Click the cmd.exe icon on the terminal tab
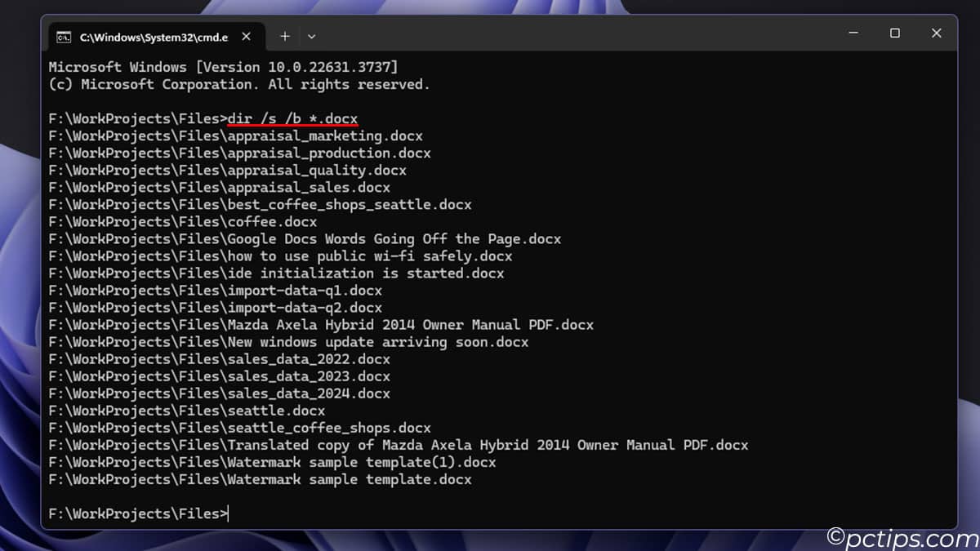This screenshot has width=980, height=551. [x=65, y=36]
